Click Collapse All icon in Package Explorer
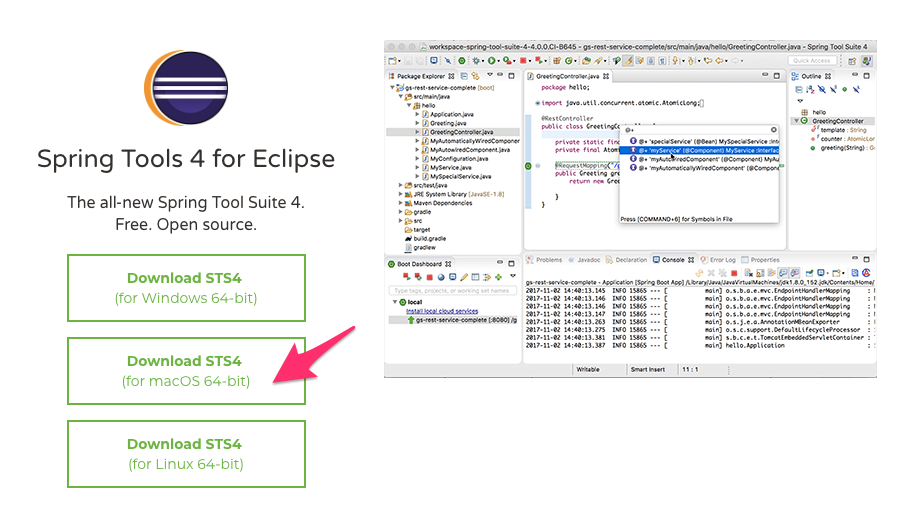 click(464, 76)
